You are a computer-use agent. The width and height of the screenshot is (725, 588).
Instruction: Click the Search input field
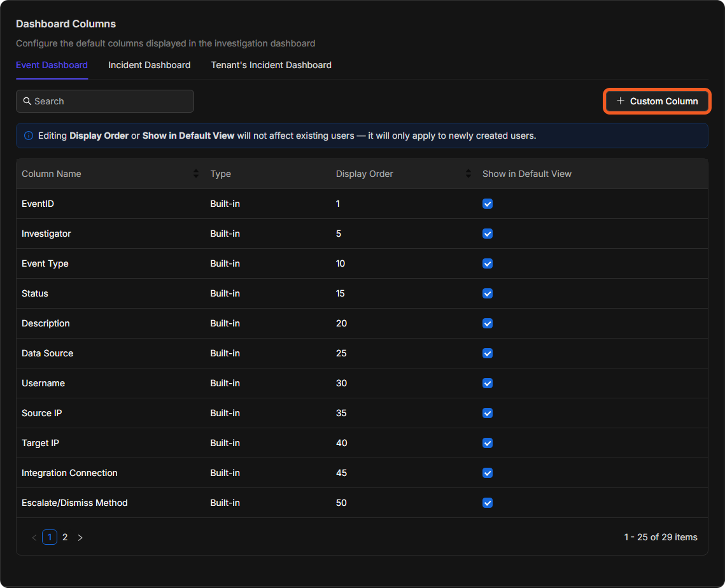coord(105,101)
